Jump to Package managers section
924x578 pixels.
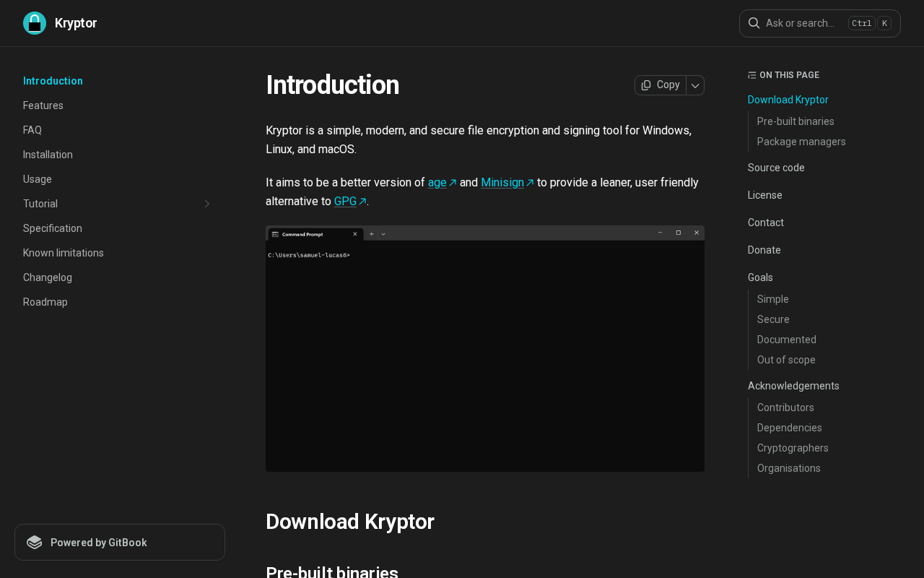coord(801,142)
